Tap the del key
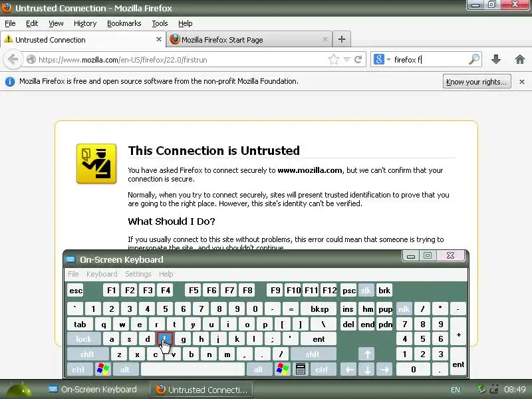 coord(348,325)
